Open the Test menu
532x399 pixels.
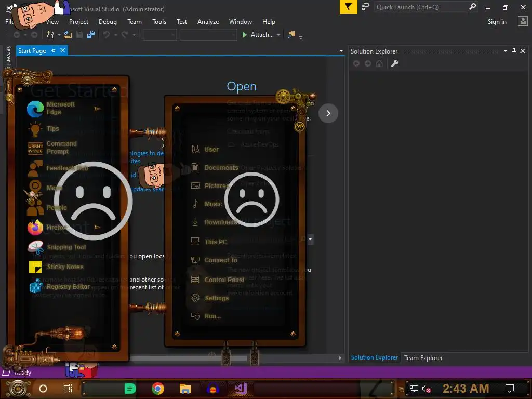tap(182, 22)
